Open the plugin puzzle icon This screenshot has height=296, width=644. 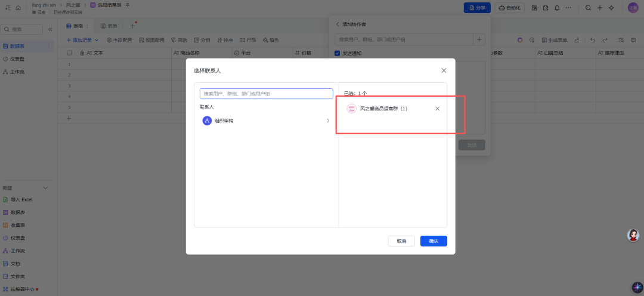pos(546,8)
